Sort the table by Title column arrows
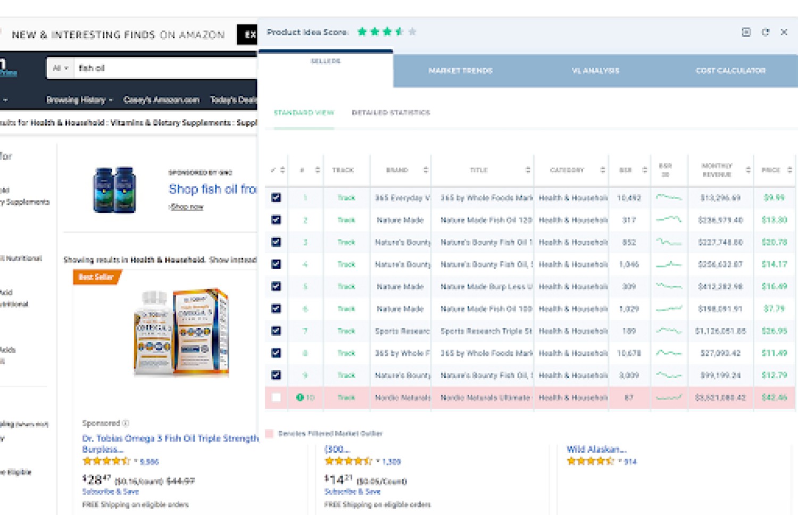This screenshot has height=532, width=798. pyautogui.click(x=528, y=170)
